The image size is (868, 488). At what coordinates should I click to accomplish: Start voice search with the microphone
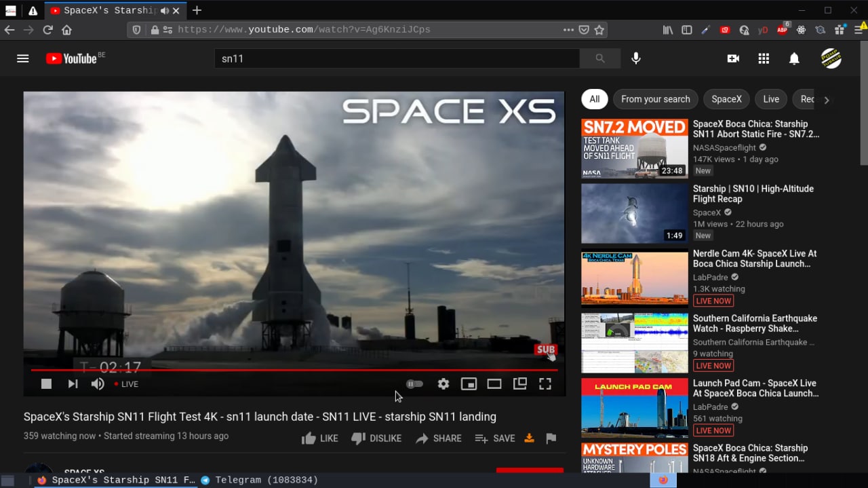point(636,58)
